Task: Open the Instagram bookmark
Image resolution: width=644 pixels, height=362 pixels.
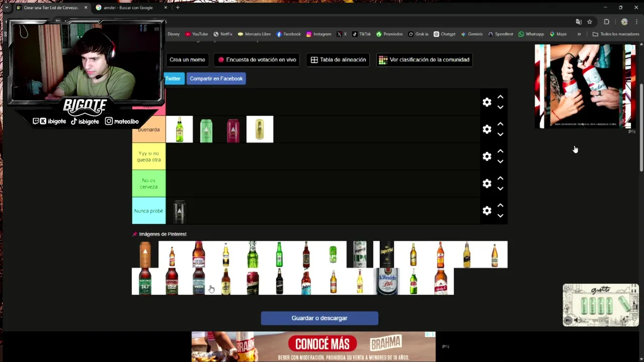Action: [318, 34]
